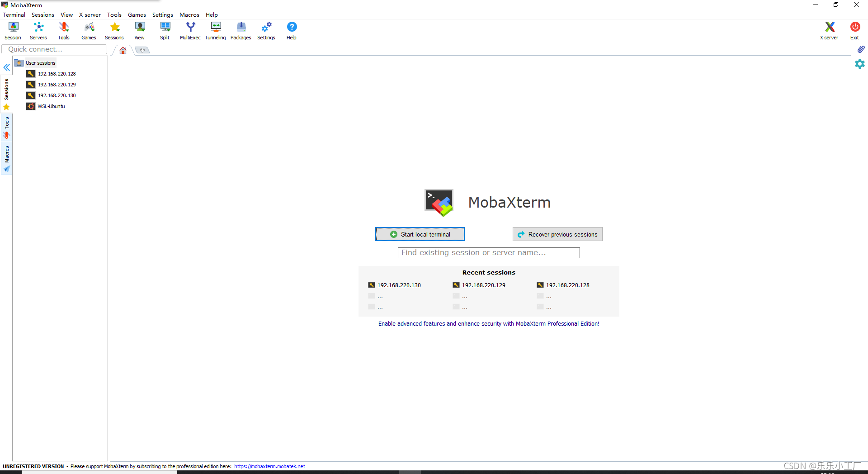Viewport: 868px width, 474px height.
Task: Activate the MultiExec toolbar icon
Action: (x=190, y=31)
